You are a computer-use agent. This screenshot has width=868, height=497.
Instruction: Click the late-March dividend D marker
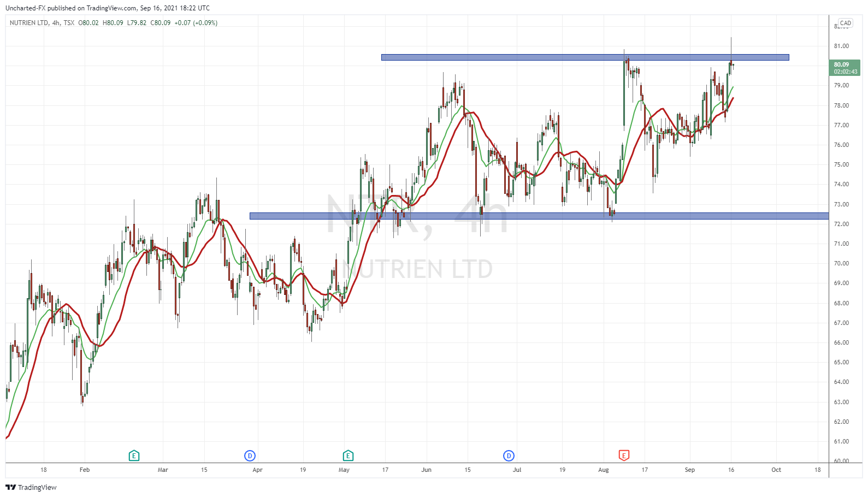click(250, 455)
